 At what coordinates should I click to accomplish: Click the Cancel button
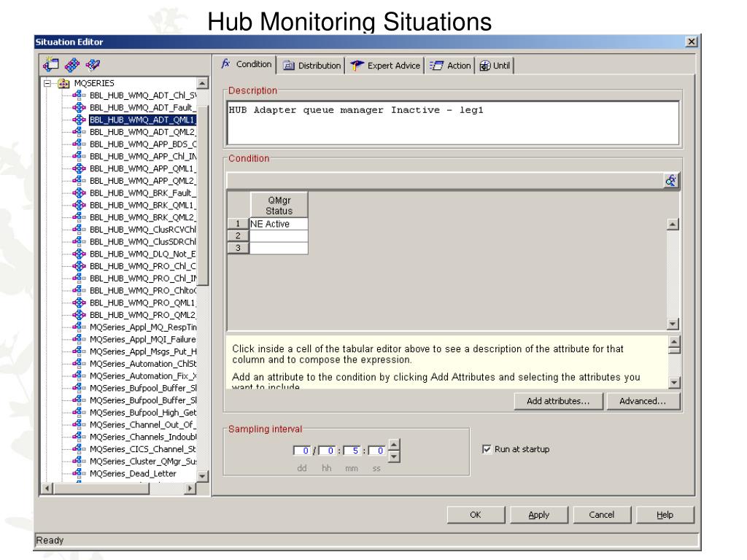click(x=602, y=515)
